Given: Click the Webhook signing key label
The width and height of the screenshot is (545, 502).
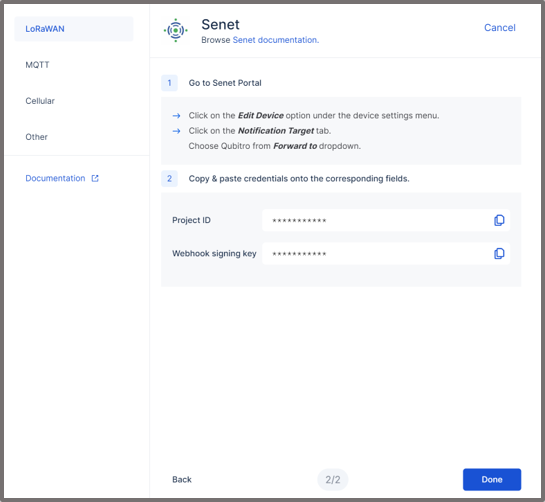Looking at the screenshot, I should click(x=214, y=253).
